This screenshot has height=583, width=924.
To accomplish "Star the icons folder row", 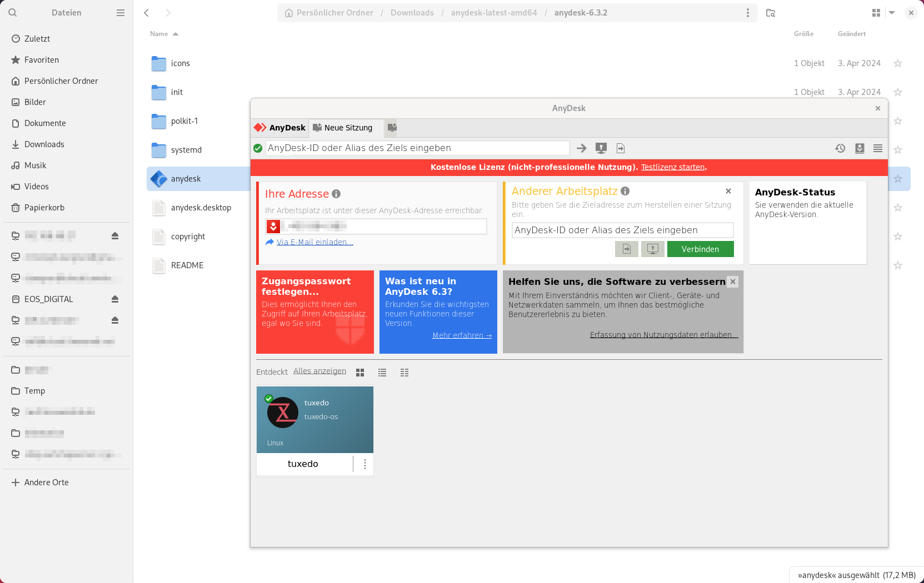I will (x=897, y=63).
